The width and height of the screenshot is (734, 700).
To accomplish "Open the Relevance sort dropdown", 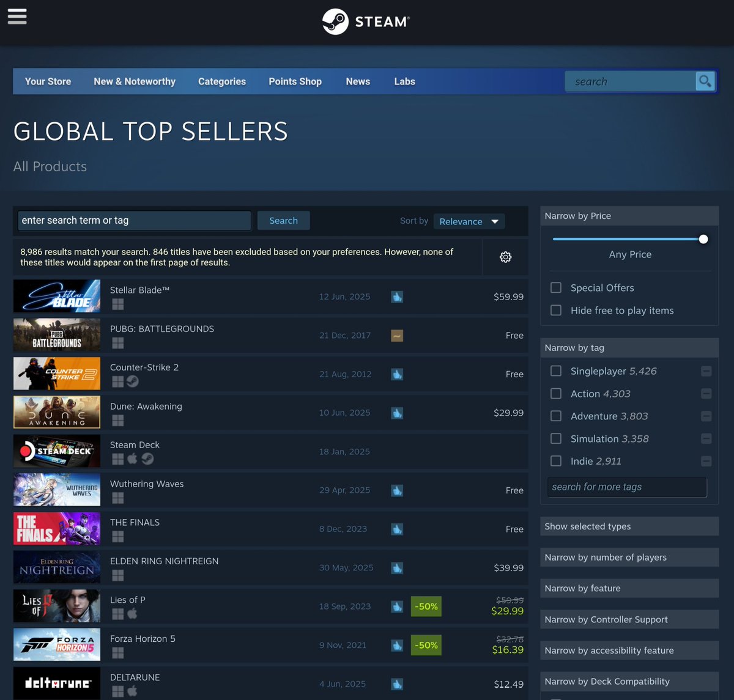I will 469,221.
